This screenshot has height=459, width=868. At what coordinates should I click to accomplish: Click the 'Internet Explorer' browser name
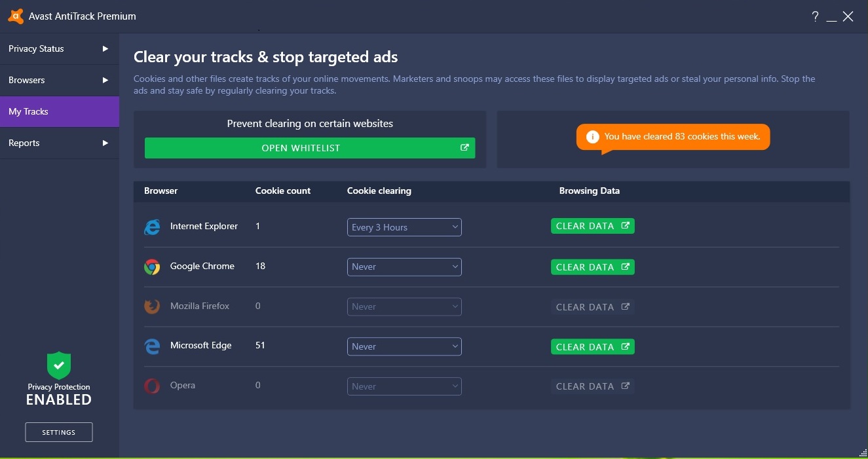click(x=204, y=226)
